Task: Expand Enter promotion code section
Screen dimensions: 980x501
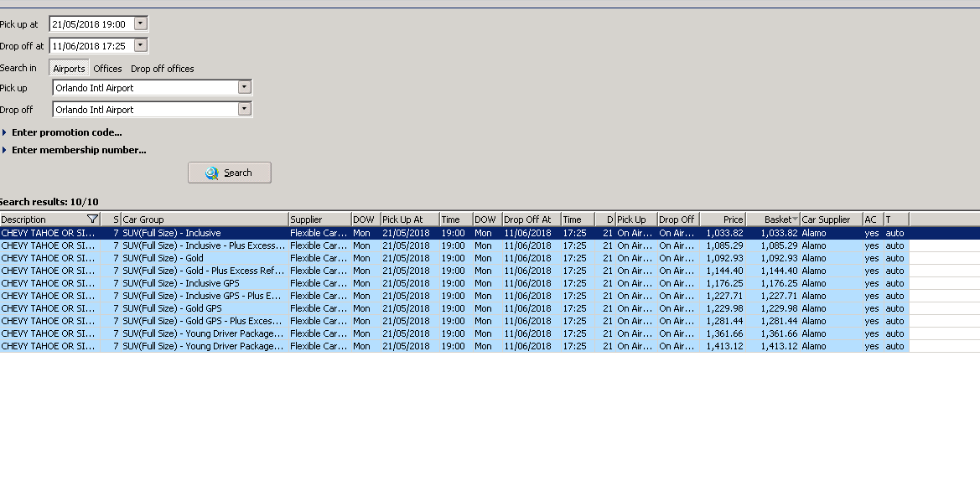Action: point(63,132)
